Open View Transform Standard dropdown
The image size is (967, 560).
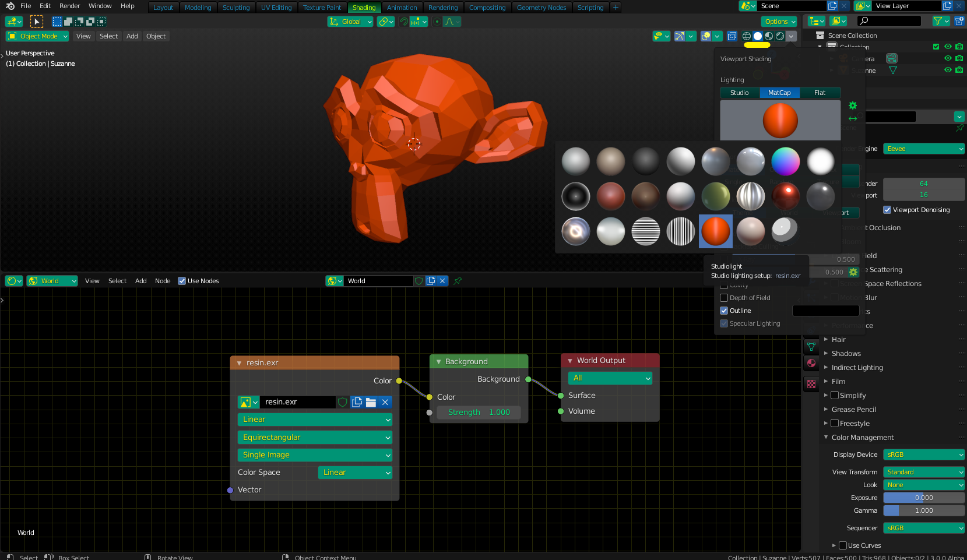click(x=924, y=472)
